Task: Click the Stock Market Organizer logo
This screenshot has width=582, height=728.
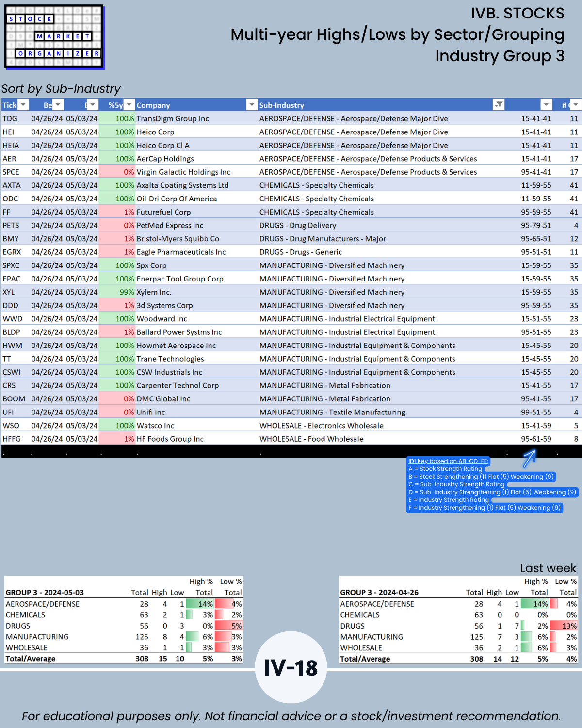Action: pos(54,37)
